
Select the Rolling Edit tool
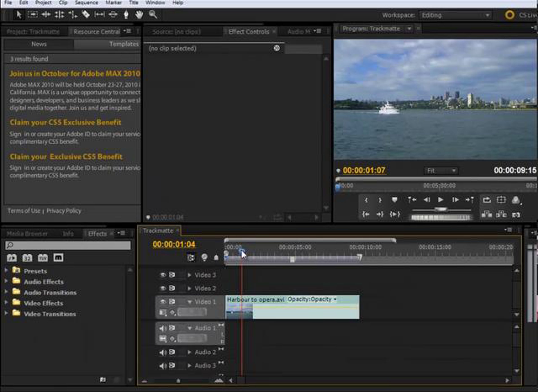59,15
